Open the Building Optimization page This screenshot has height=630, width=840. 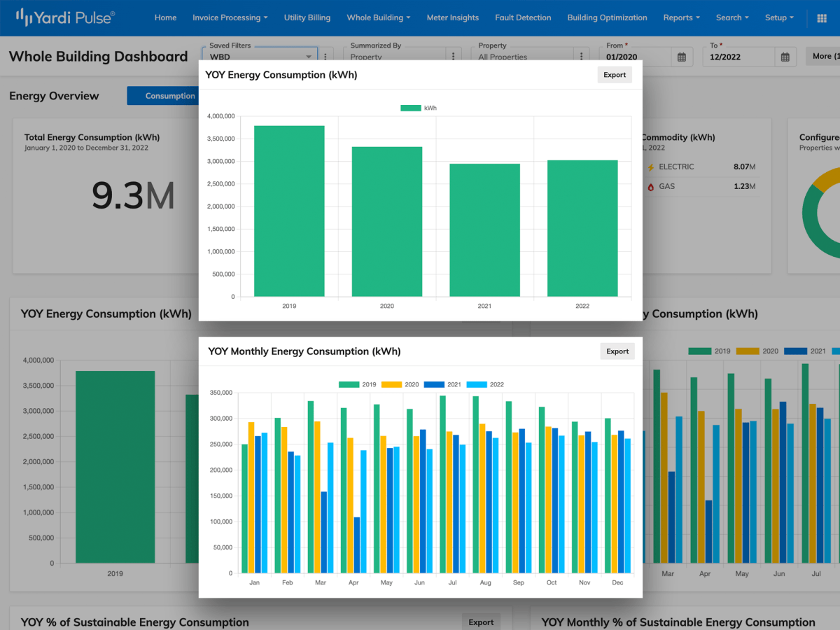(x=607, y=17)
